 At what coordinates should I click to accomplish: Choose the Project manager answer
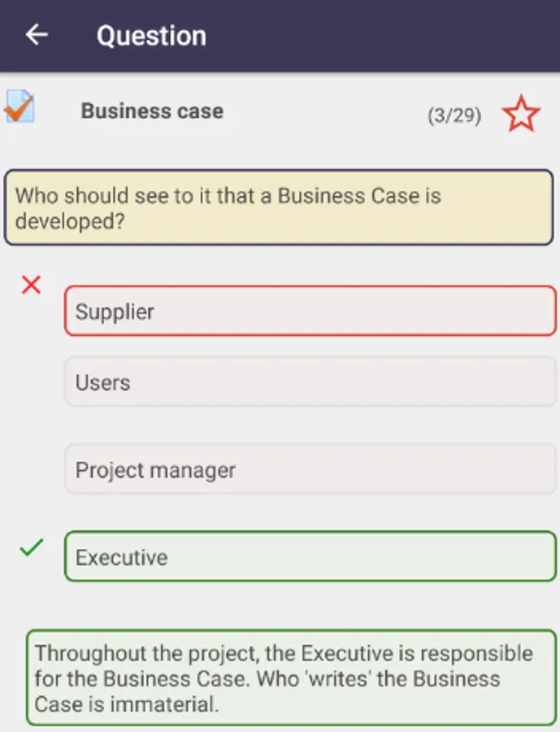[x=309, y=470]
